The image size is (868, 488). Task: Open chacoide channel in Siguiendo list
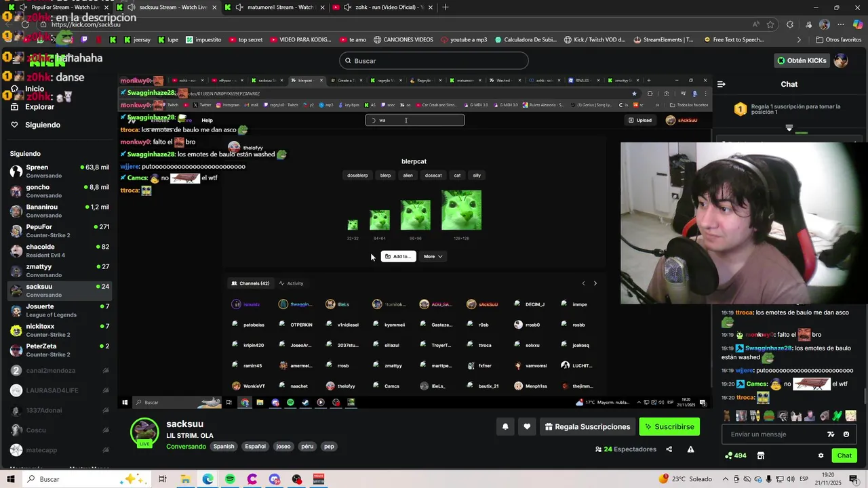[x=60, y=251]
